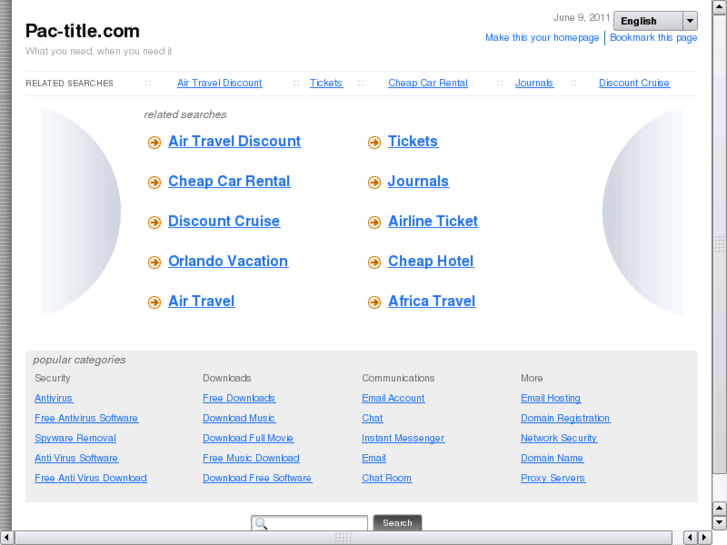Focus the search text field

309,523
